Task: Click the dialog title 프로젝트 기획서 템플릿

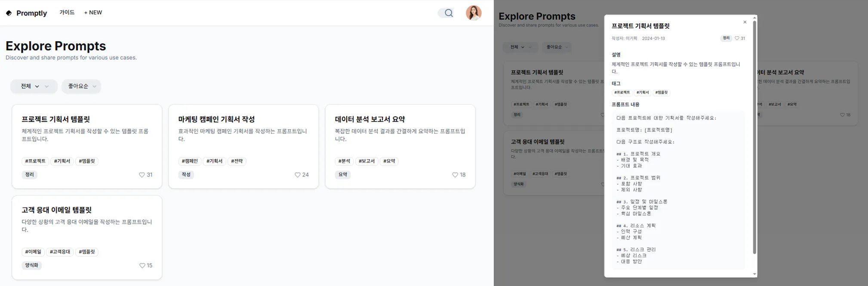Action: click(640, 26)
